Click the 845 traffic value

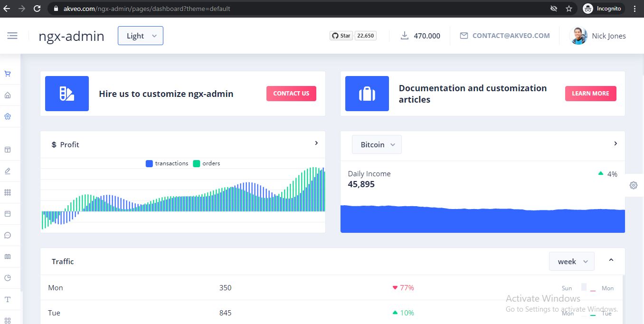226,313
